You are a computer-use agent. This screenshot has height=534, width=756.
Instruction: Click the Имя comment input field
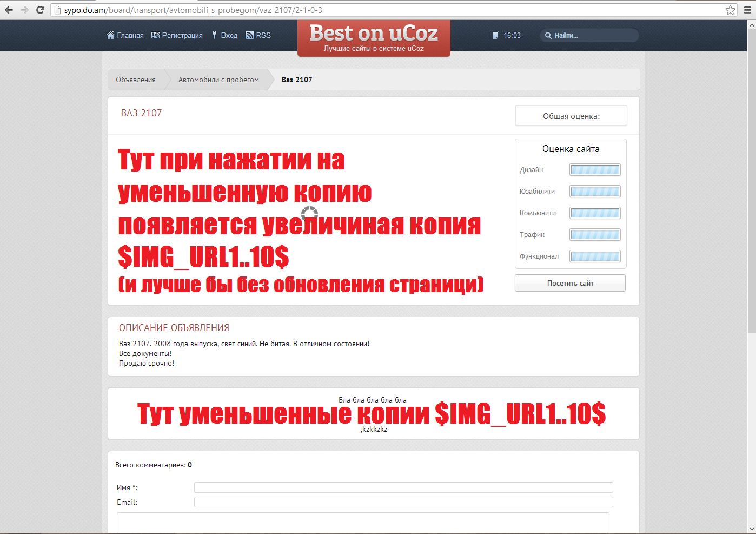coord(403,487)
